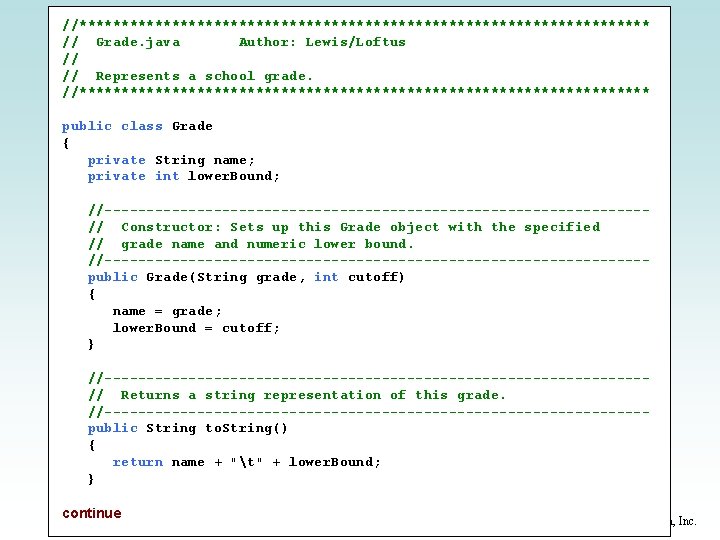Click the "lowerBound = cutoff;" assignment statement

pos(196,328)
